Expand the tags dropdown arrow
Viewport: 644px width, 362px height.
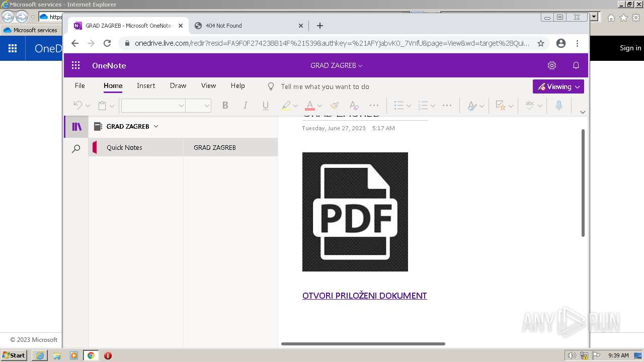click(511, 106)
